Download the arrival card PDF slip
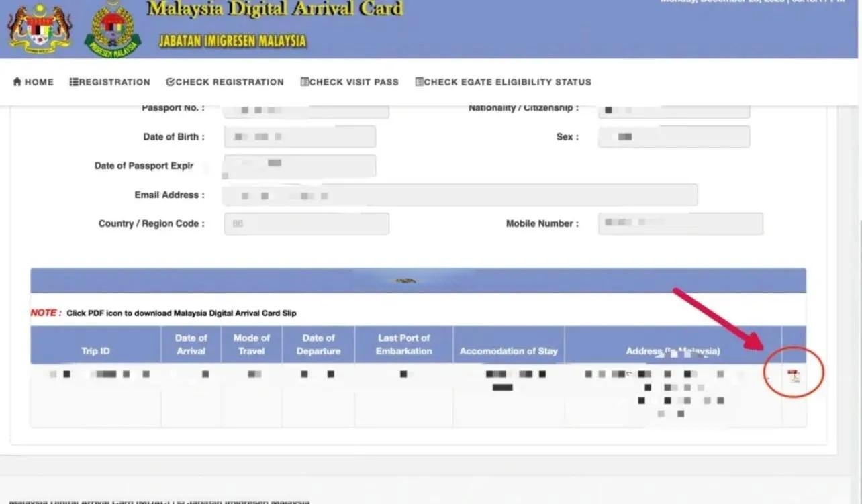 pos(794,376)
